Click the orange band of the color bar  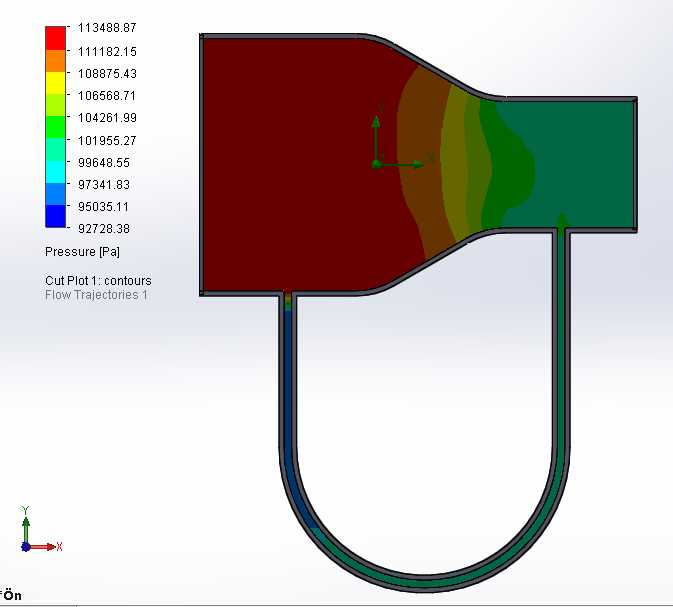coord(55,61)
